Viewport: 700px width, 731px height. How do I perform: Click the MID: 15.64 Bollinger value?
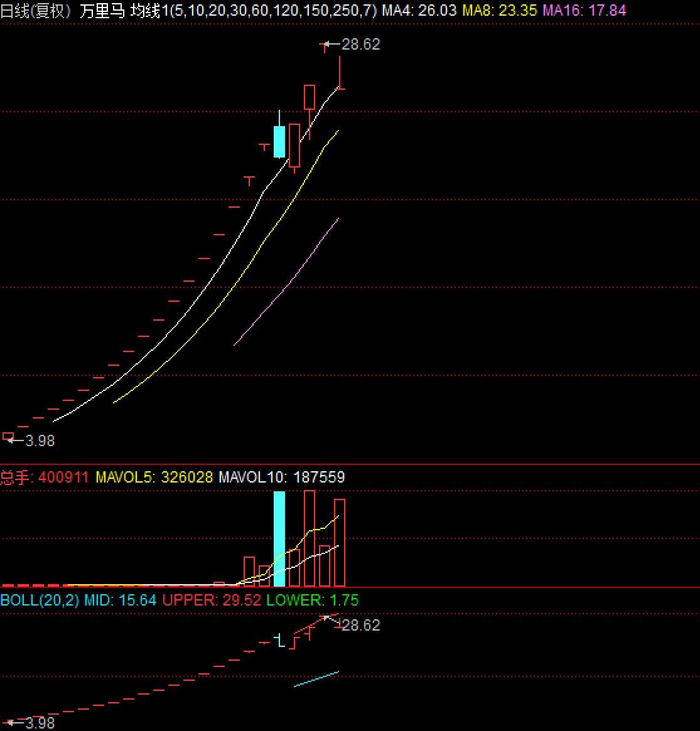click(x=120, y=600)
